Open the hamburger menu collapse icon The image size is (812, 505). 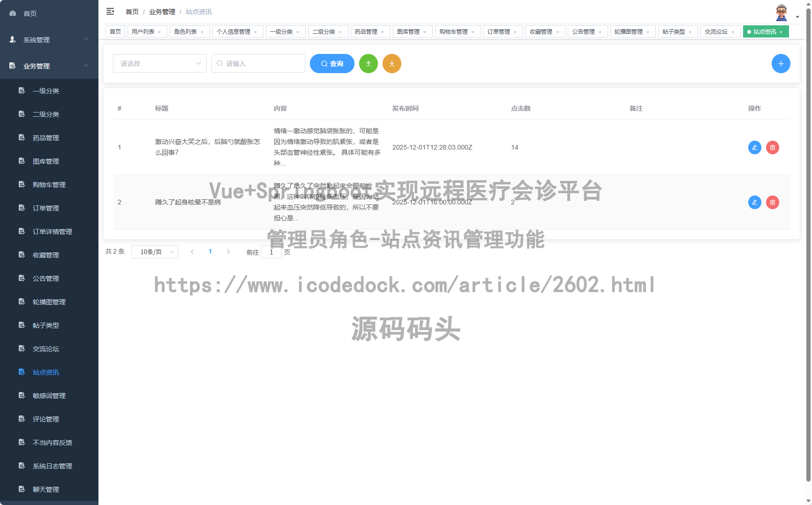pyautogui.click(x=110, y=11)
